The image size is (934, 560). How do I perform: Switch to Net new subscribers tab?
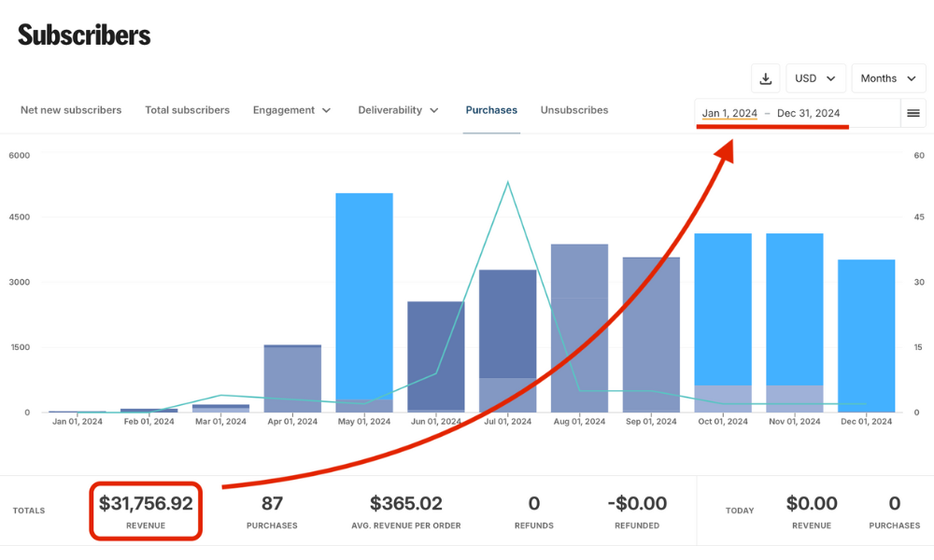(x=71, y=110)
